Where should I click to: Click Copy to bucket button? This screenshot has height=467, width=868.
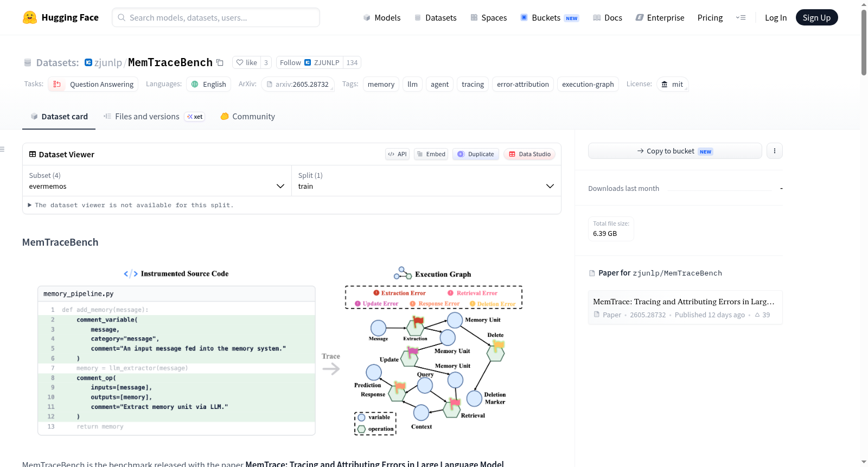point(675,151)
